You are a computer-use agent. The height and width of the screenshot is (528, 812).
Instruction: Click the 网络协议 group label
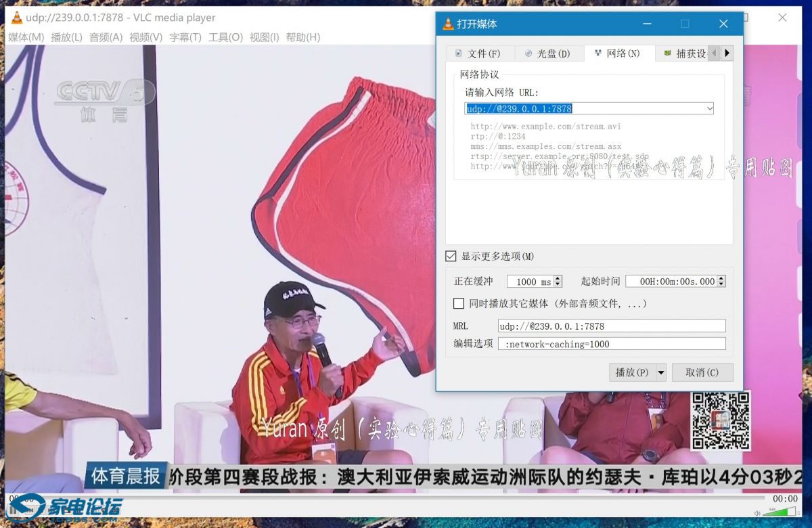click(x=479, y=74)
